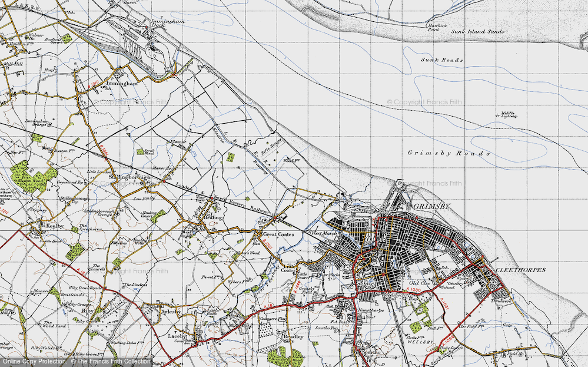Select the Bradley village name
This screenshot has height=367, width=588.
[293, 337]
